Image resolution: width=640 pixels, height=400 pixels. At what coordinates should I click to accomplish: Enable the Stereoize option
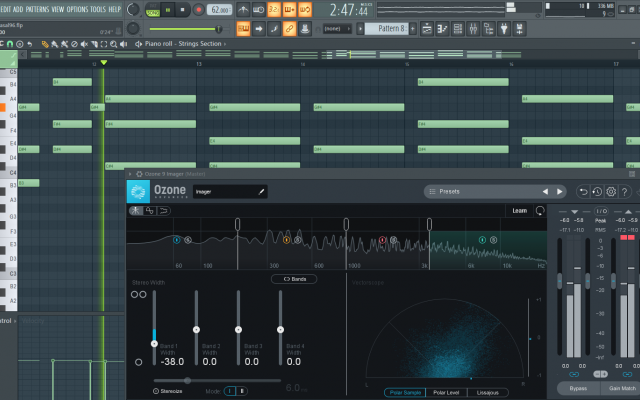point(167,391)
